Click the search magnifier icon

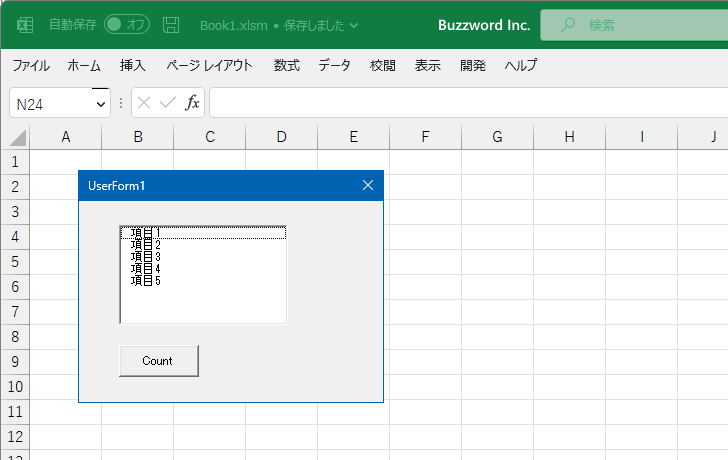(x=568, y=25)
